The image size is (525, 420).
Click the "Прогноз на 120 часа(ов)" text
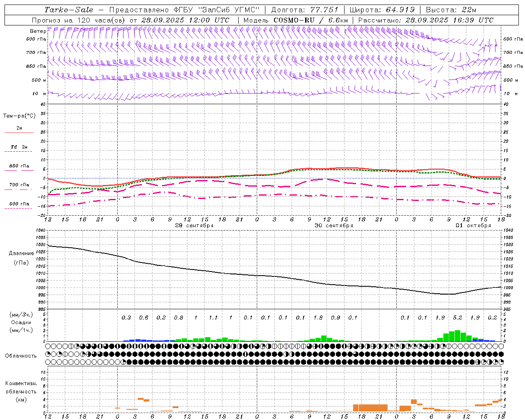click(x=79, y=20)
